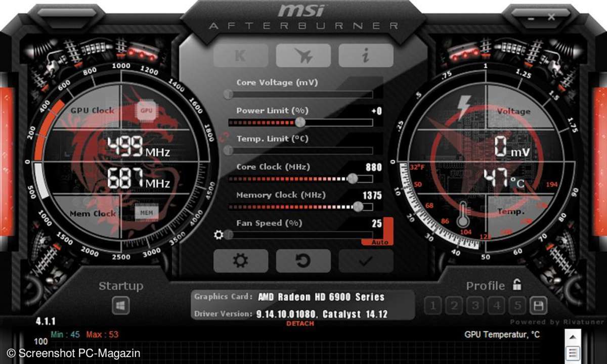The height and width of the screenshot is (364, 607).
Task: Click the Max : 53 graph value
Action: tap(102, 335)
